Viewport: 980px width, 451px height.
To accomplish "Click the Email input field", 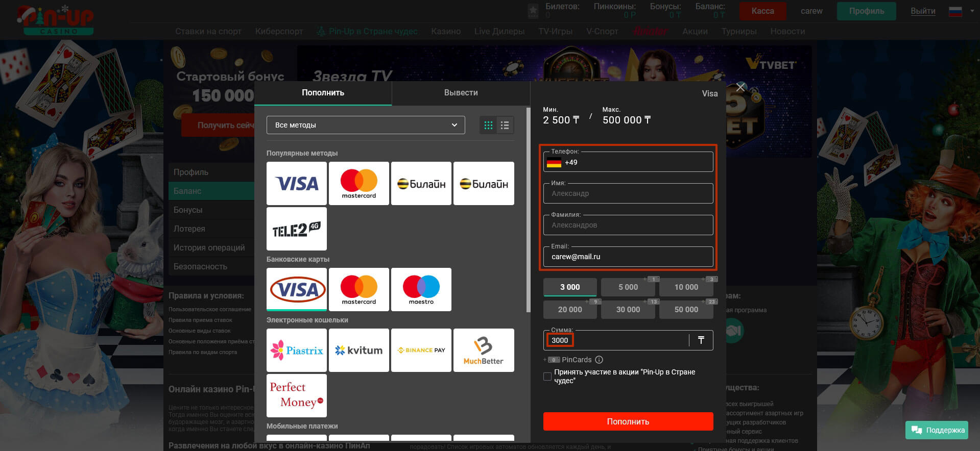I will [628, 257].
